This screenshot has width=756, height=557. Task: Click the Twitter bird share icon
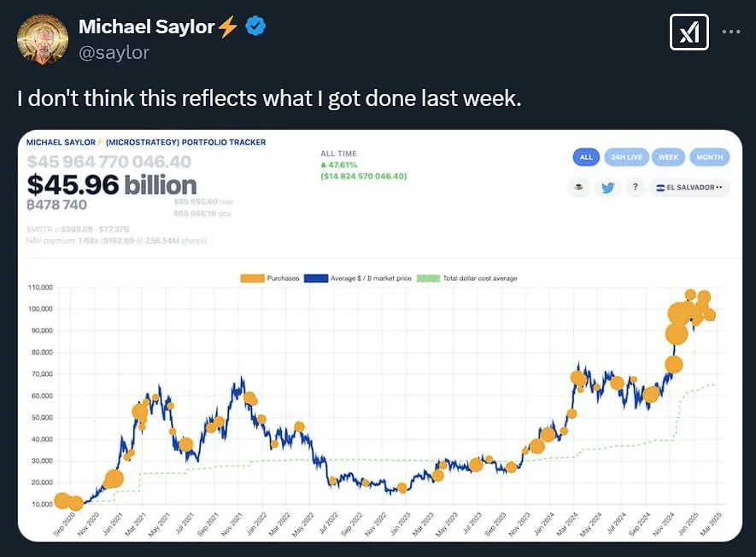point(607,188)
